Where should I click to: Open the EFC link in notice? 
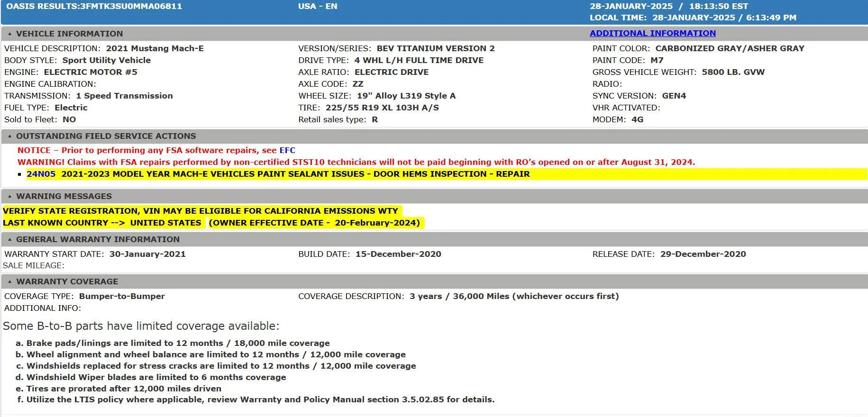tap(287, 150)
